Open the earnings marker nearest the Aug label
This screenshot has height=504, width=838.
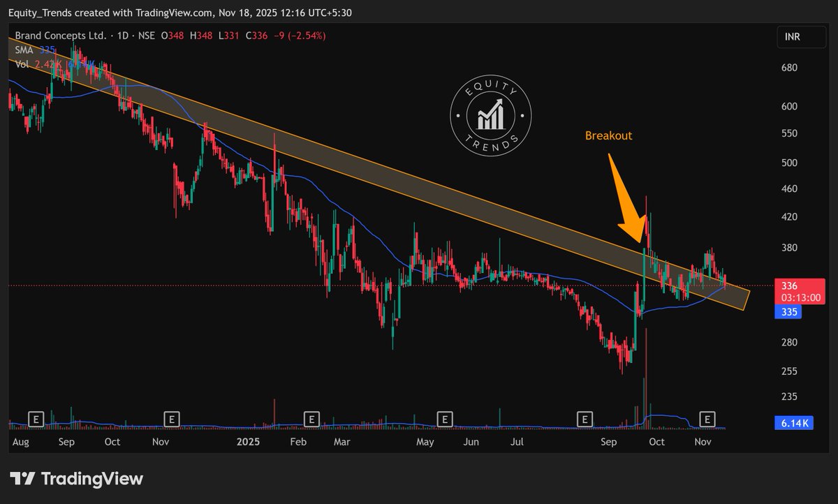(36, 419)
